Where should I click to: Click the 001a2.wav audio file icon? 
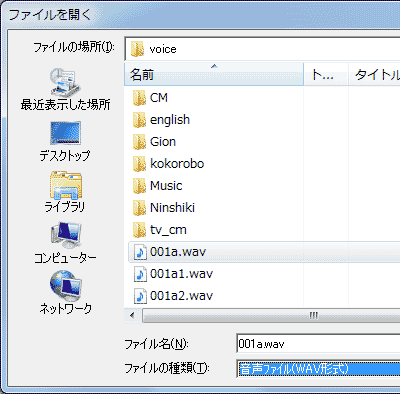tap(140, 296)
